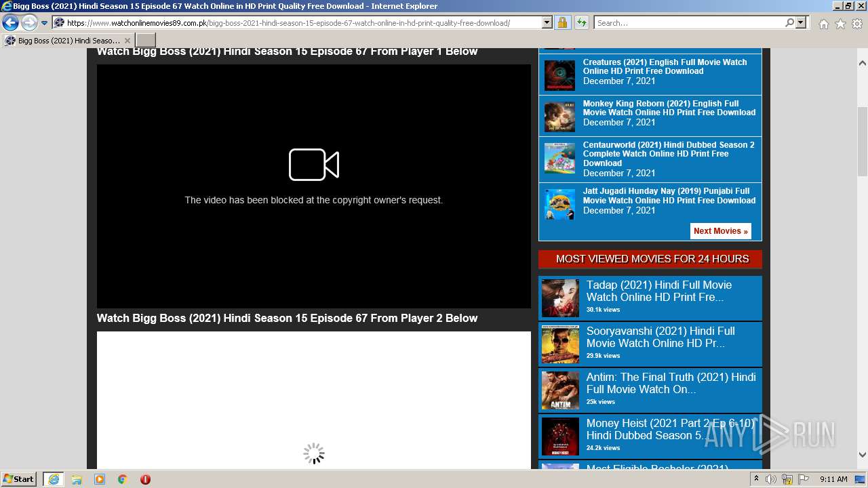Open Centaurworld (2021) Hindi Dubbed link
Viewport: 868px width, 488px height.
tap(669, 154)
